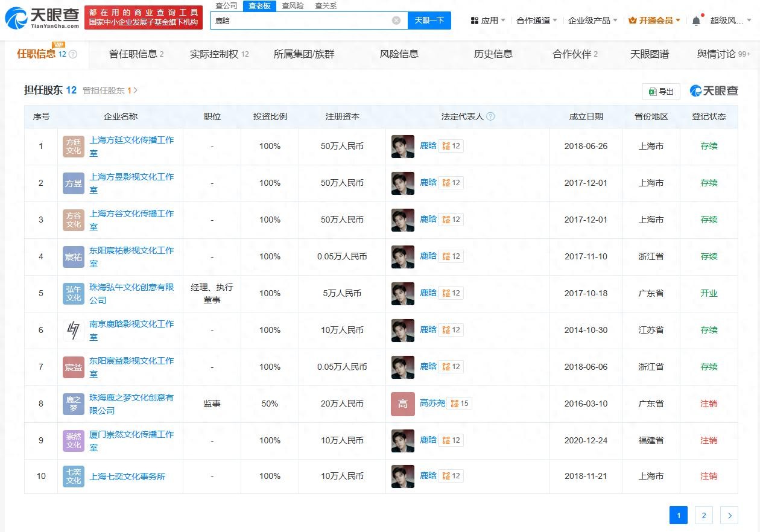Export the table with 导出 button
This screenshot has height=532, width=760.
pyautogui.click(x=661, y=92)
